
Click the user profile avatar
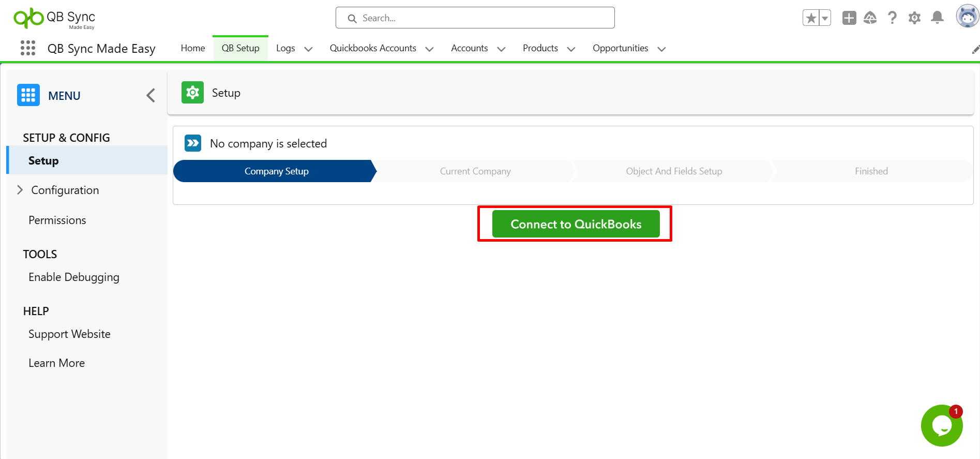[x=967, y=17]
